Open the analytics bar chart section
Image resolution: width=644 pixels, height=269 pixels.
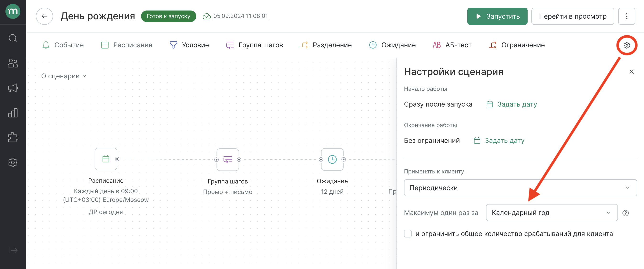(x=13, y=113)
